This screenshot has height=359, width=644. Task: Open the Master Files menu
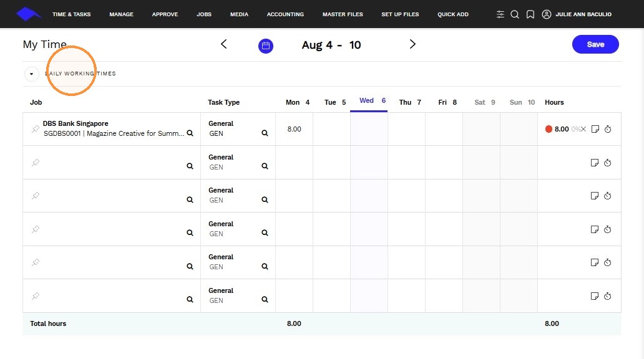point(343,14)
